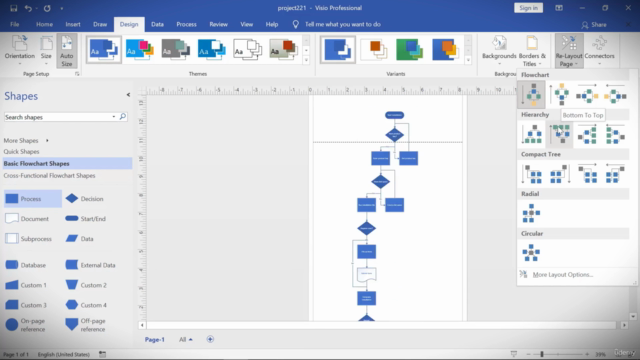The image size is (640, 360).
Task: Choose the blue and orange variant swatch
Action: click(x=445, y=49)
